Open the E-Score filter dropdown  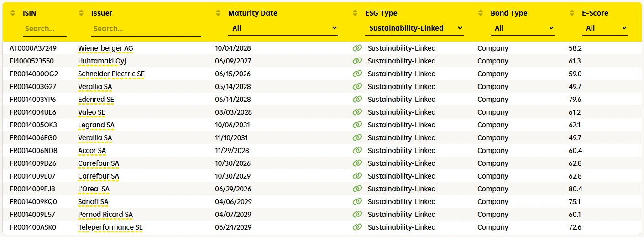605,28
